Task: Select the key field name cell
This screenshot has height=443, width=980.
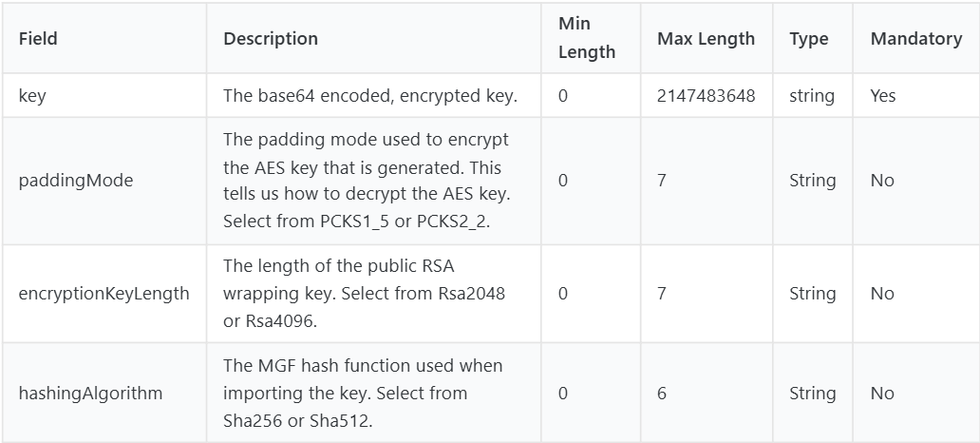Action: point(32,96)
